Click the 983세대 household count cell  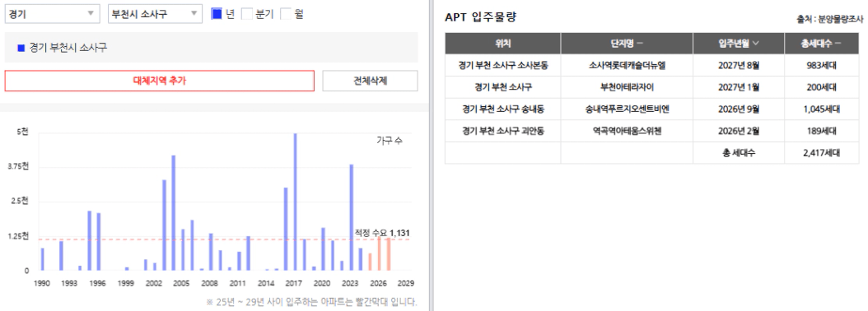(822, 65)
